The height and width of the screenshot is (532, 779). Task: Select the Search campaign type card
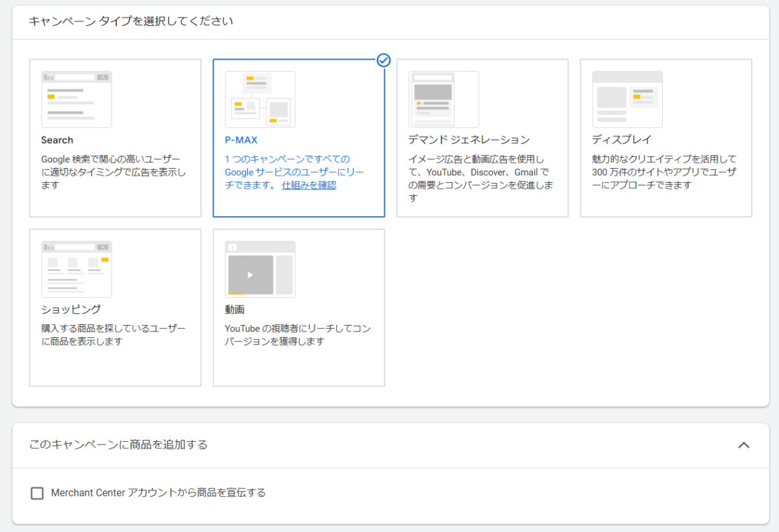pos(115,138)
